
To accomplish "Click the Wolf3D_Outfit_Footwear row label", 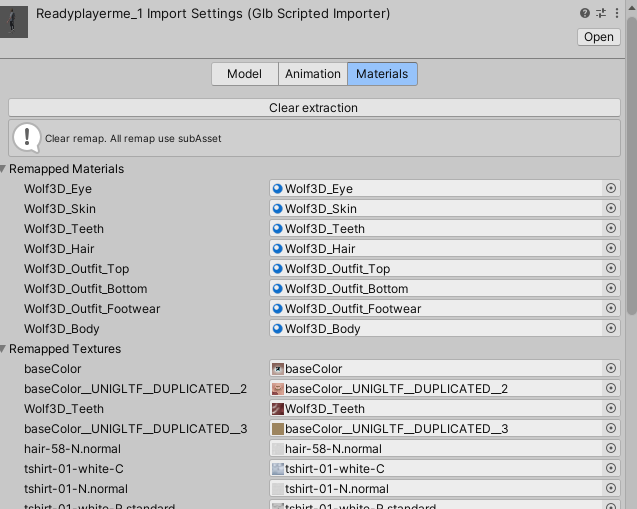I will [92, 309].
